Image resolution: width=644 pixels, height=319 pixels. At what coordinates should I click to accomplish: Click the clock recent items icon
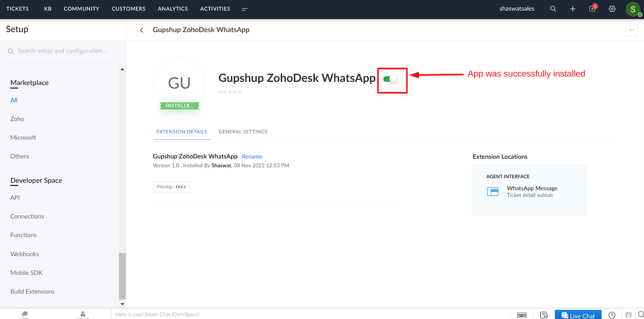[612, 315]
